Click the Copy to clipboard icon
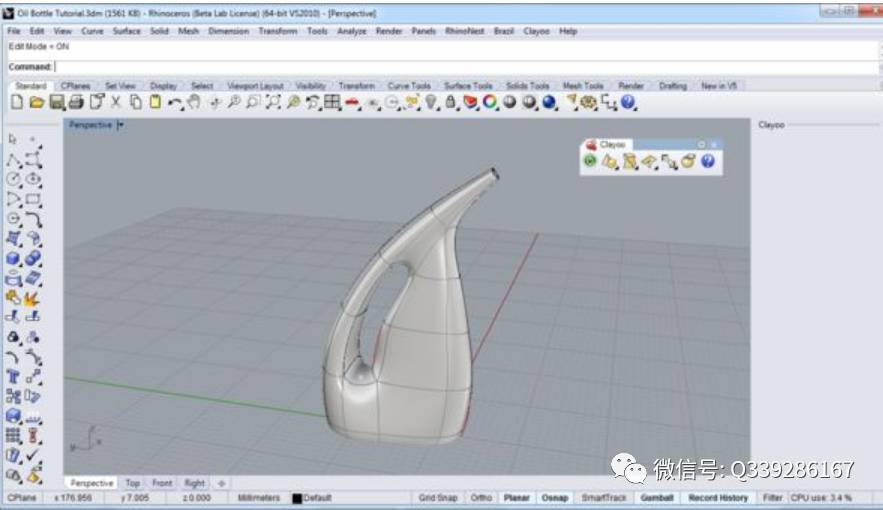 click(135, 102)
